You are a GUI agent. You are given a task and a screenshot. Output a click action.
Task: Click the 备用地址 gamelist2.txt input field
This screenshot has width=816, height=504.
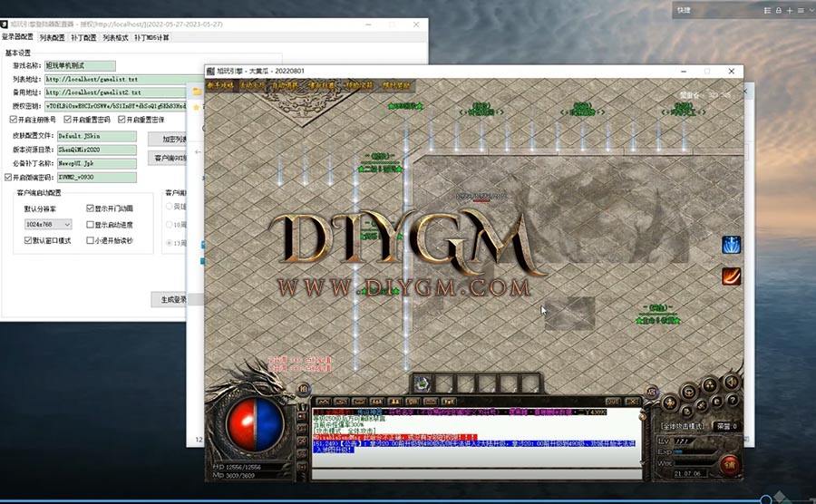(115, 92)
